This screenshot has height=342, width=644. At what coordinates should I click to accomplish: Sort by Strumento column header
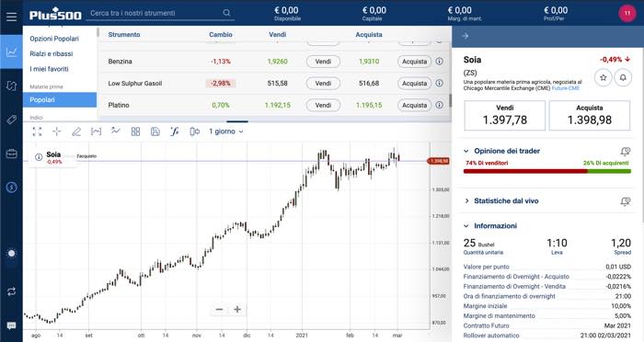124,35
